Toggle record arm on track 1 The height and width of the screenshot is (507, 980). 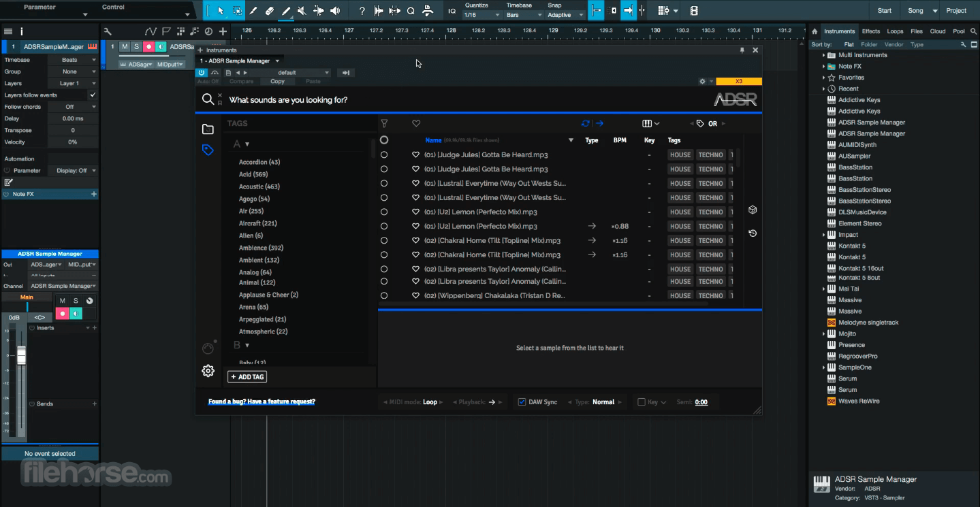click(148, 47)
